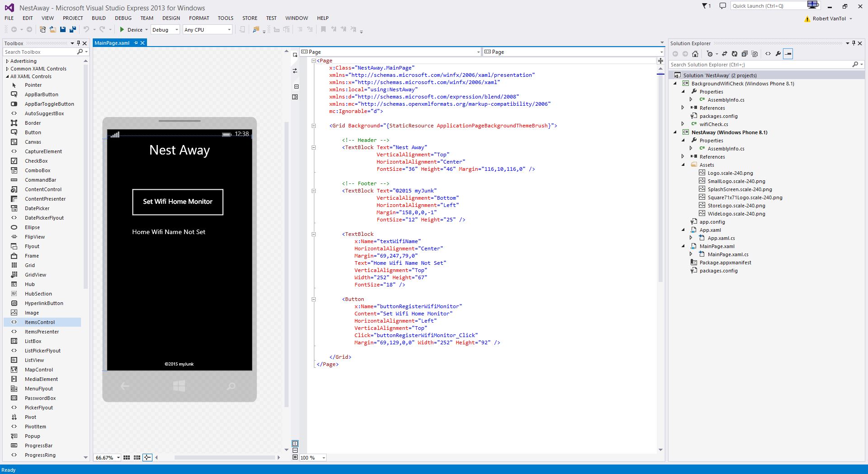
Task: Expand the Advertising toolbox group
Action: point(7,61)
